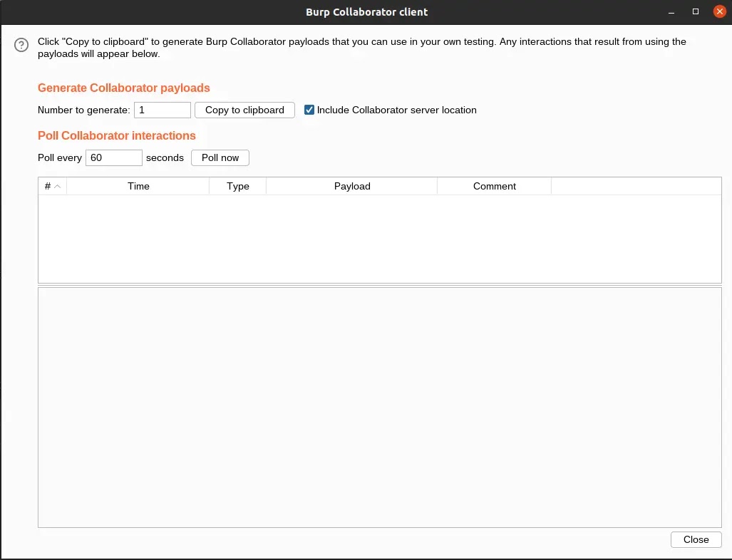Sort by the Comment column header
732x560 pixels.
(x=495, y=186)
